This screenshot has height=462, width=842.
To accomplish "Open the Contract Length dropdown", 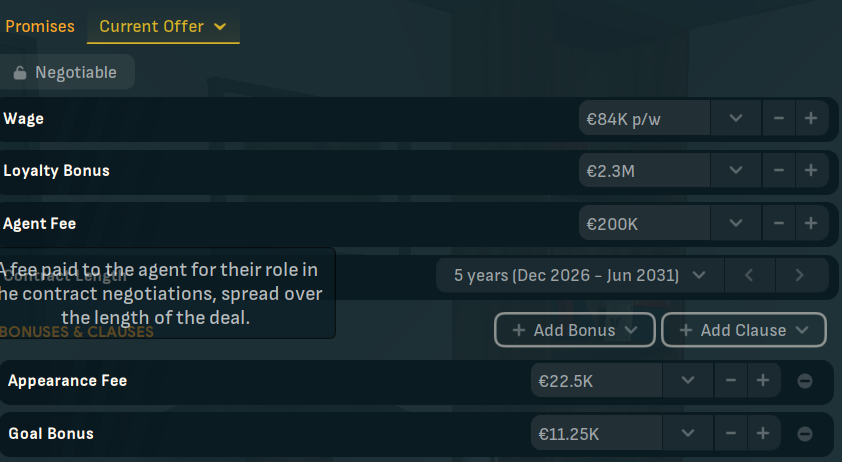I will coord(579,275).
